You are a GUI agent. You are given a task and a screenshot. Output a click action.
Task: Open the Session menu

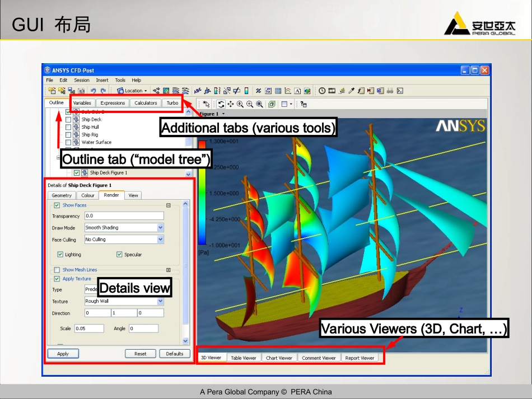pyautogui.click(x=82, y=80)
